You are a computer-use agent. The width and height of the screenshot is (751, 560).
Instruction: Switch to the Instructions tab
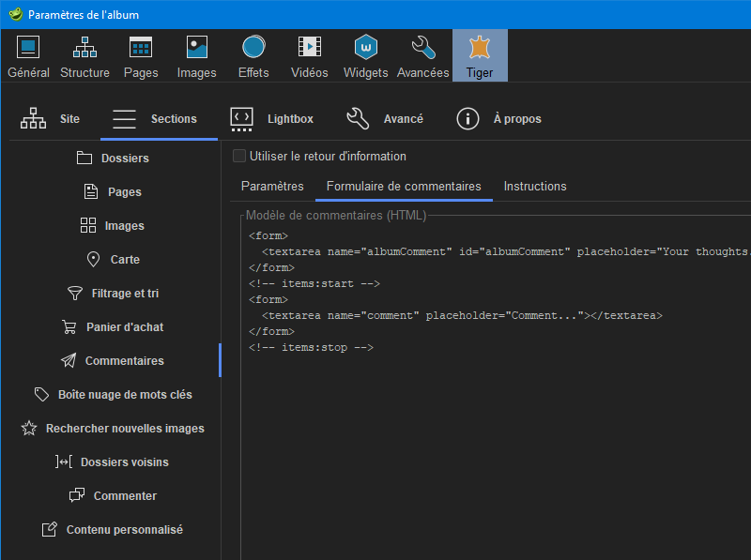click(x=535, y=186)
